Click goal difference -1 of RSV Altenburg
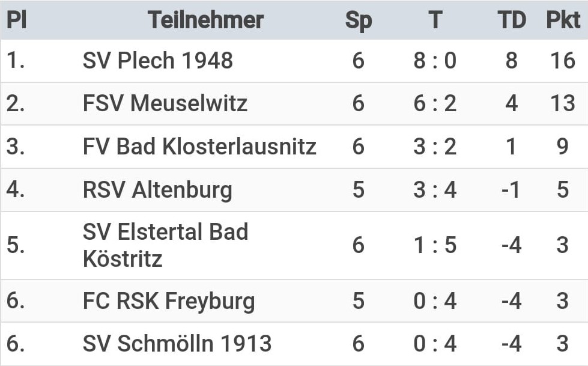 coord(511,189)
